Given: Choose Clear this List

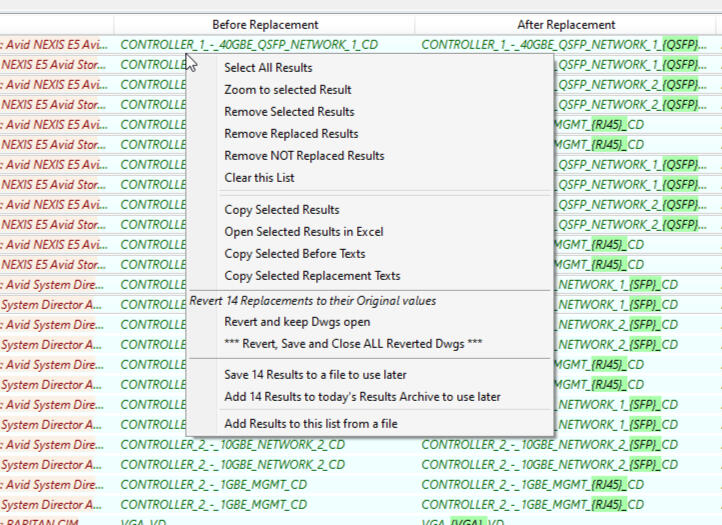Looking at the screenshot, I should tap(259, 178).
